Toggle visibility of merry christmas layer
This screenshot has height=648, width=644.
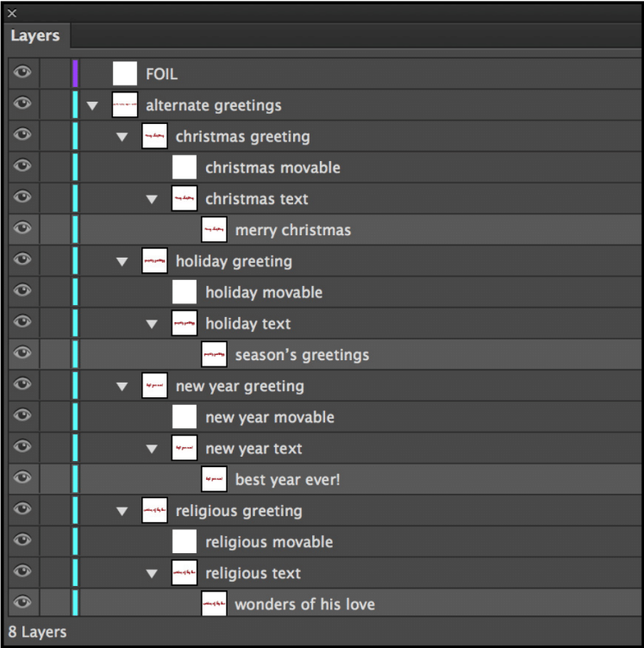(22, 229)
